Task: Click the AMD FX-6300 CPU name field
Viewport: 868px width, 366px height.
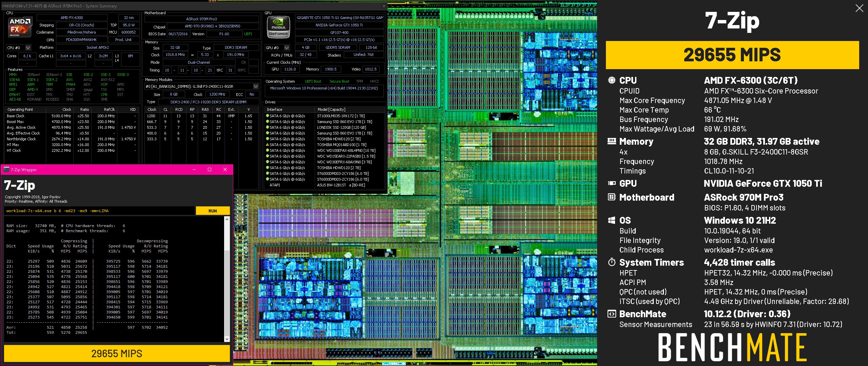Action: (x=72, y=18)
